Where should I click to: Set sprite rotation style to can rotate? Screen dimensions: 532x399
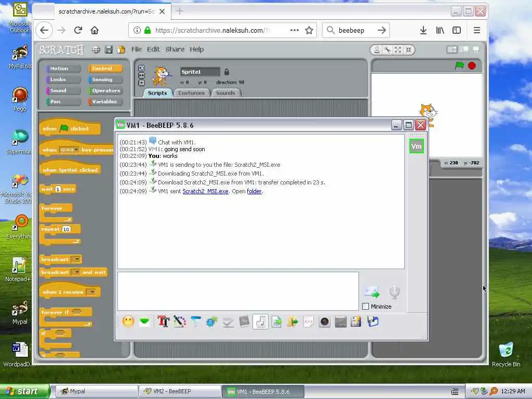tap(141, 68)
